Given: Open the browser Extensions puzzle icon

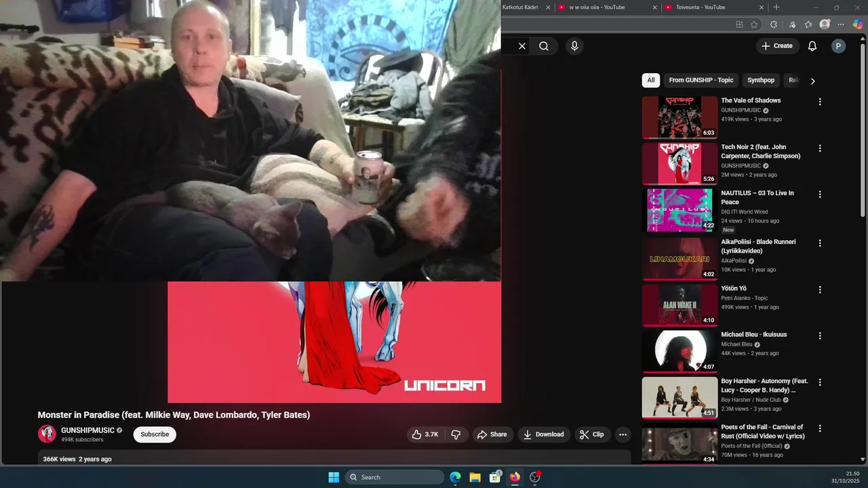Looking at the screenshot, I should pyautogui.click(x=774, y=24).
